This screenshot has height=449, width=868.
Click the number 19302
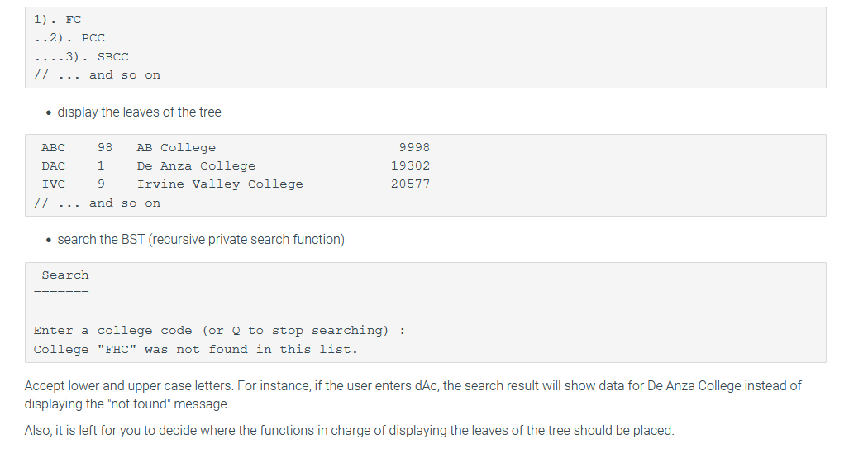click(410, 166)
